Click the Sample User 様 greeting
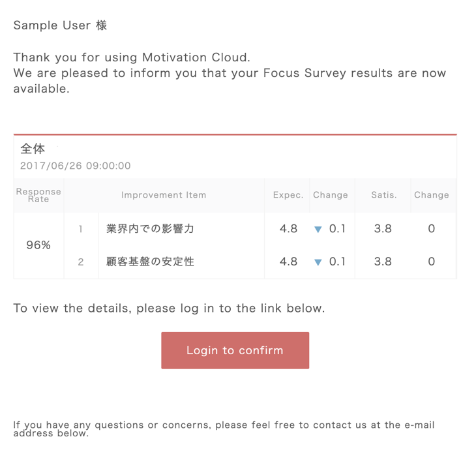 pos(60,25)
